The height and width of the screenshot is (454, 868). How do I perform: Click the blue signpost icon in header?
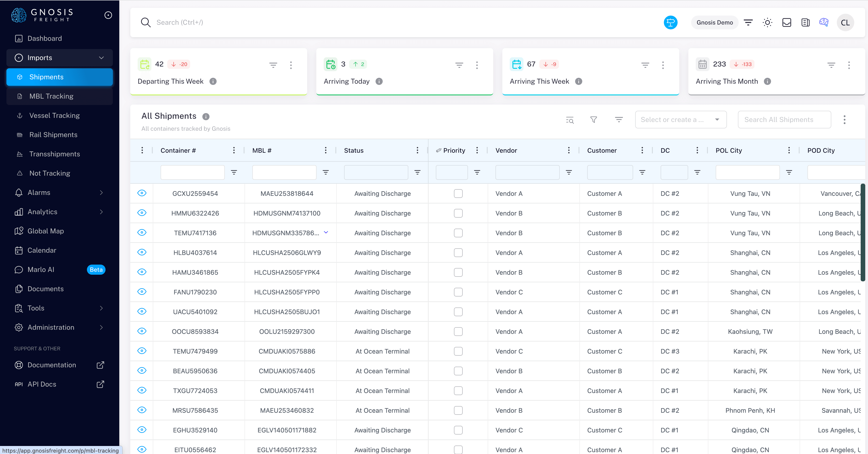[x=670, y=22]
